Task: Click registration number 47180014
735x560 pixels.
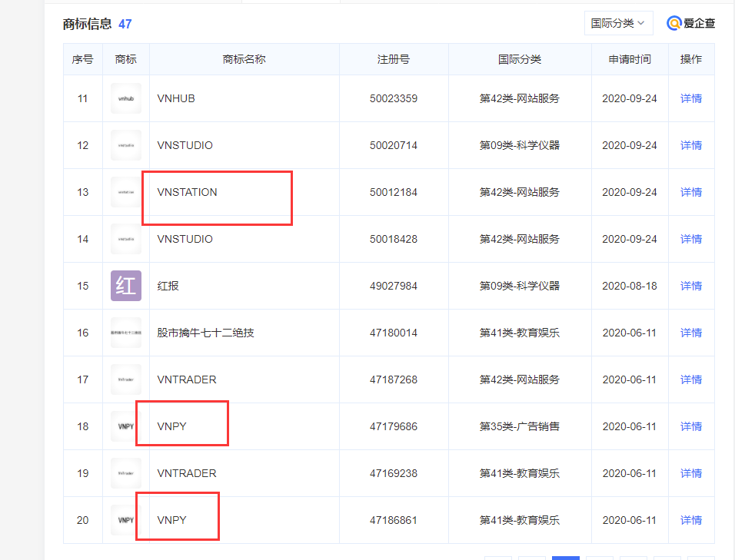Action: [x=394, y=333]
